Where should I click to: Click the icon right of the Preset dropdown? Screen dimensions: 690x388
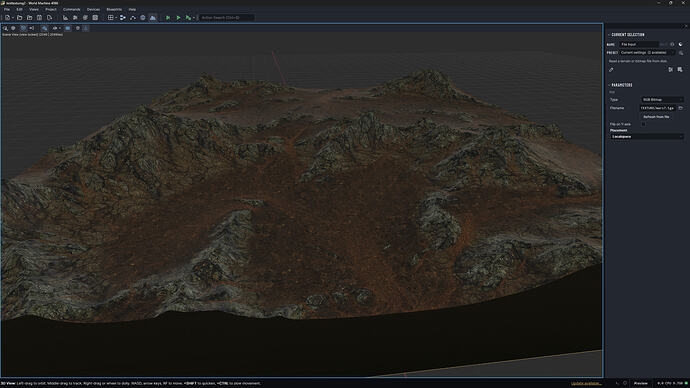[681, 53]
